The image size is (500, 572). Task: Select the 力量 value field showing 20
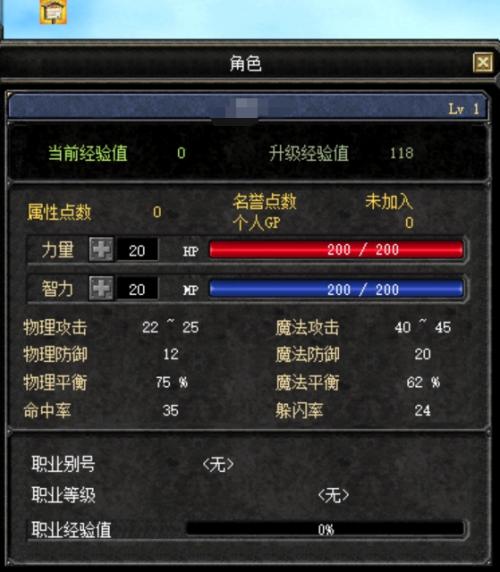point(137,250)
